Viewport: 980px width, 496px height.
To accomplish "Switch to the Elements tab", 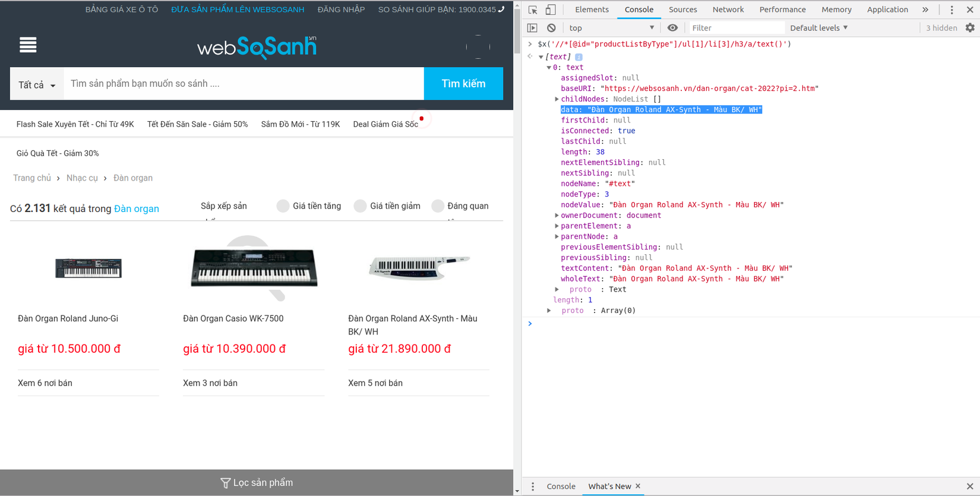I will [592, 10].
